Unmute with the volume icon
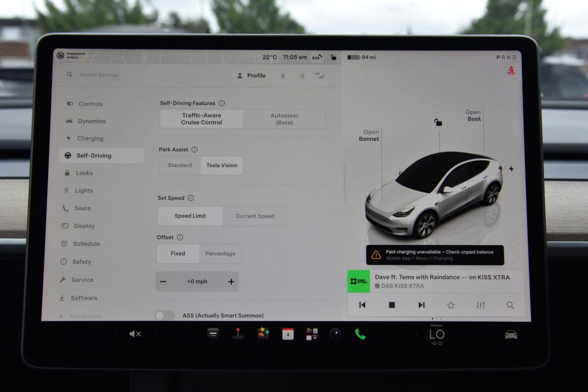 pos(135,334)
